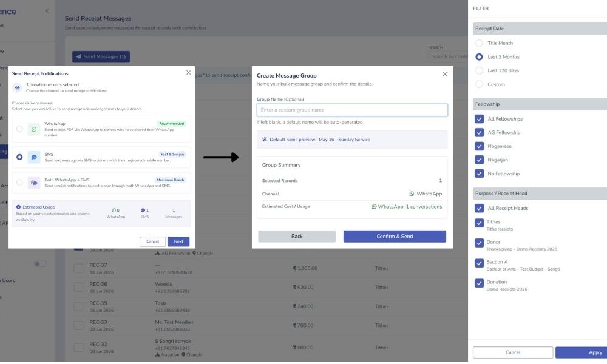Click Confirm & Send button
Viewport: 607px width, 364px height.
(395, 237)
